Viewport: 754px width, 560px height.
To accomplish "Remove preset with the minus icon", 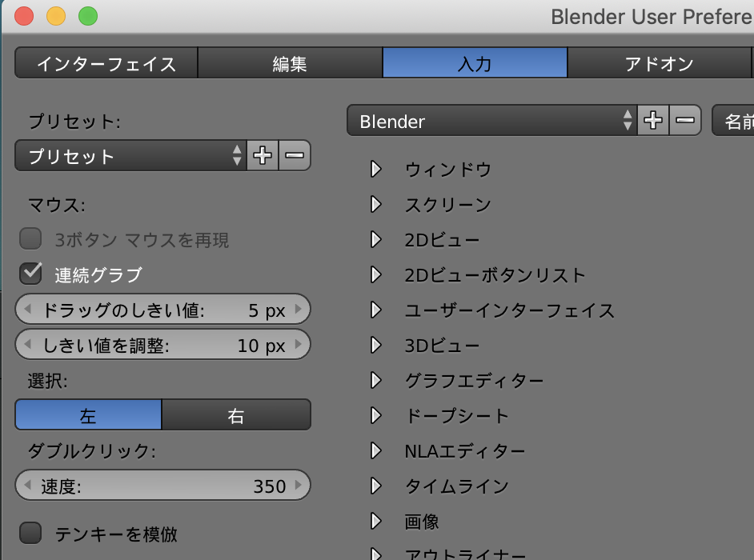I will click(x=295, y=155).
